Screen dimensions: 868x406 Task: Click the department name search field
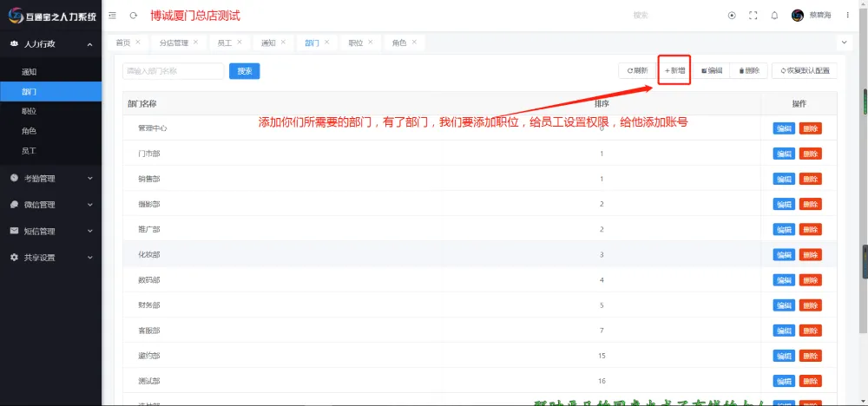(173, 71)
